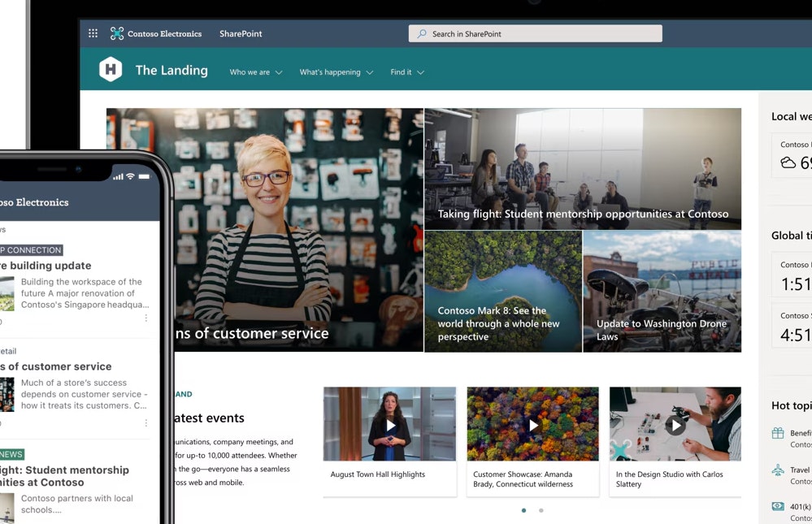Open more options for customer service story

pyautogui.click(x=146, y=423)
